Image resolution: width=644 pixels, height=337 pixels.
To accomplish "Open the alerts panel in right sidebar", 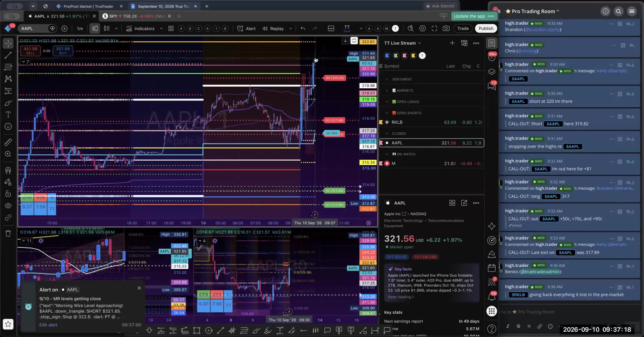I will pos(492,58).
